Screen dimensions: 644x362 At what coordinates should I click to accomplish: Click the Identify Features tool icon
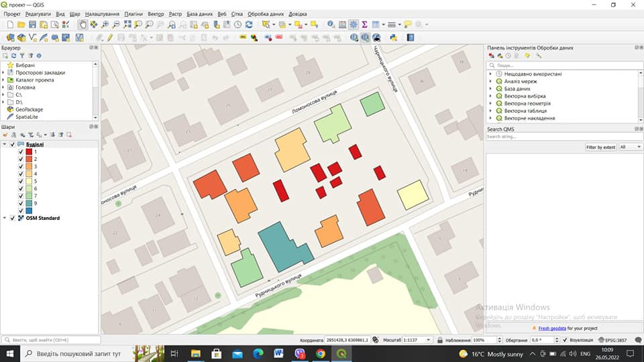(x=331, y=25)
